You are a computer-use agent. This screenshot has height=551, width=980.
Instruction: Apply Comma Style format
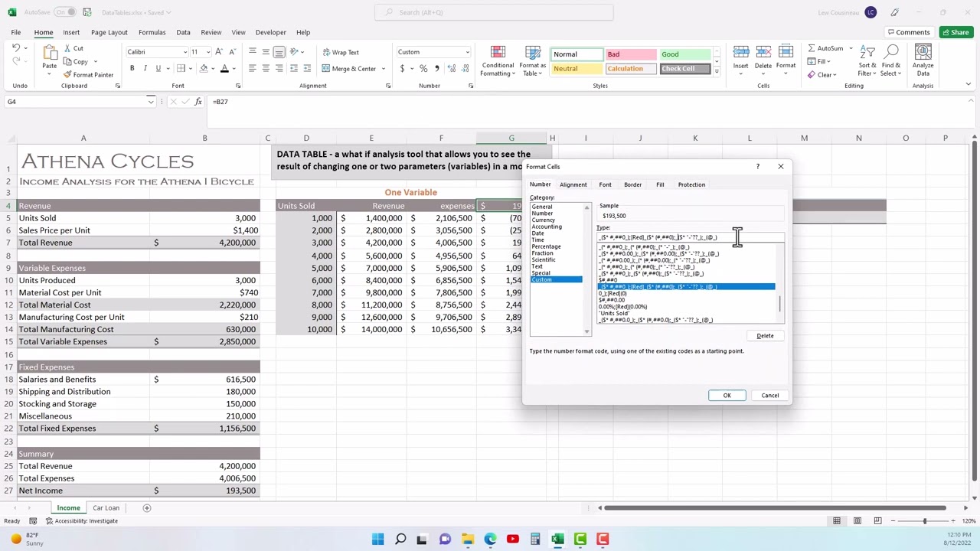pyautogui.click(x=436, y=68)
